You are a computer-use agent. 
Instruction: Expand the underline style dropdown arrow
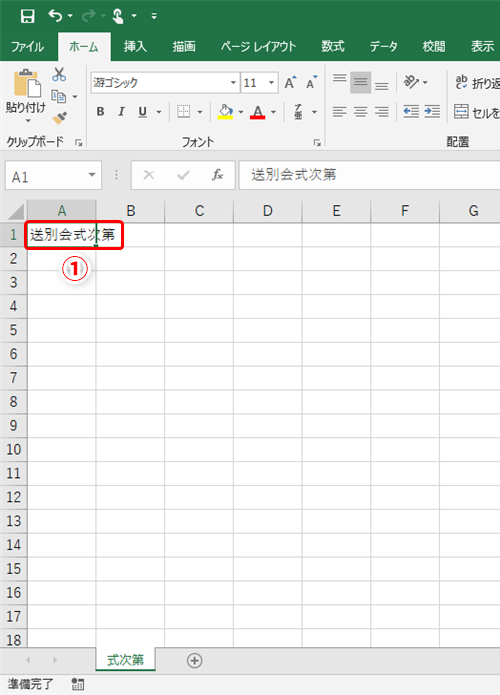point(159,112)
